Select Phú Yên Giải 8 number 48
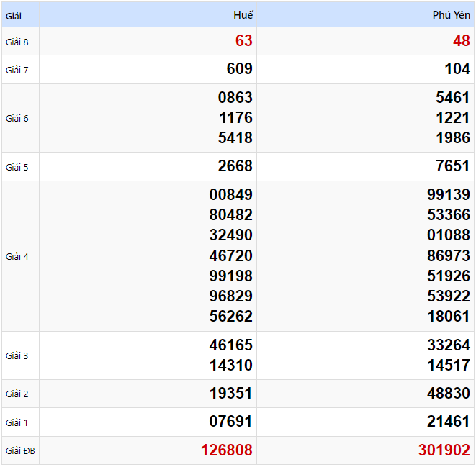Screen dimensions: 476x467 [x=461, y=41]
